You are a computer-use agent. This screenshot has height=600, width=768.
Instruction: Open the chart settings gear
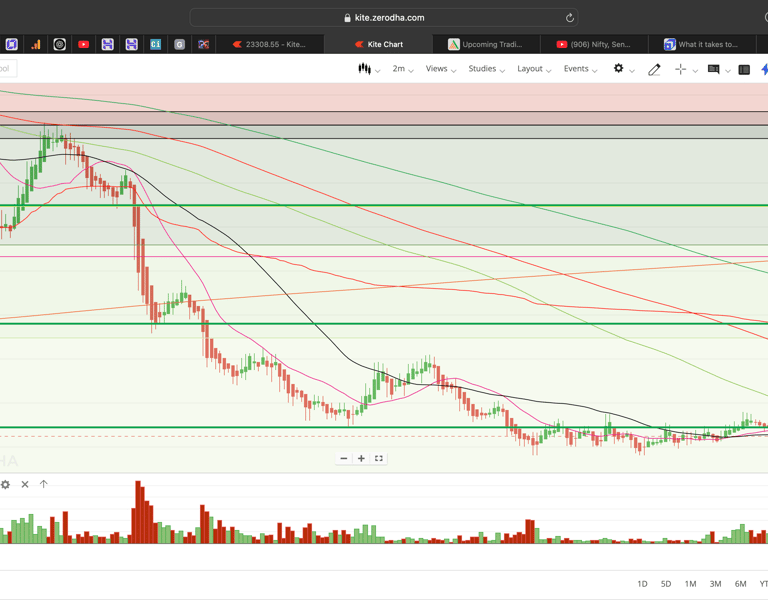[x=619, y=69]
